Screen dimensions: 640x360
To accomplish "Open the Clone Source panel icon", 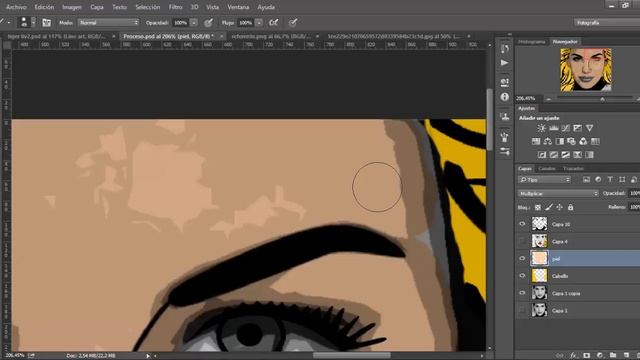I will 505,117.
